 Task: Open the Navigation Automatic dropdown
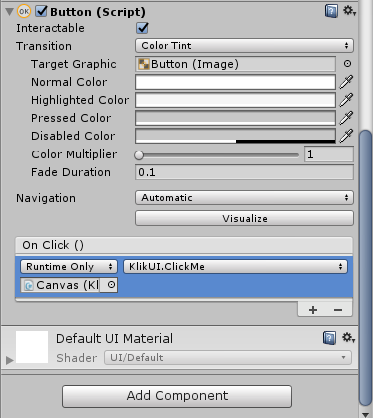point(244,198)
